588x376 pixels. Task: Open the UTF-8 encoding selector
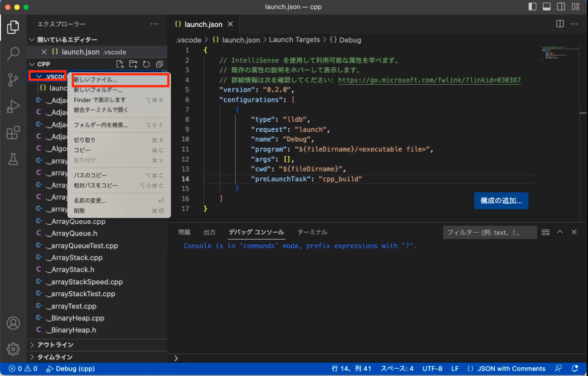[x=432, y=369]
